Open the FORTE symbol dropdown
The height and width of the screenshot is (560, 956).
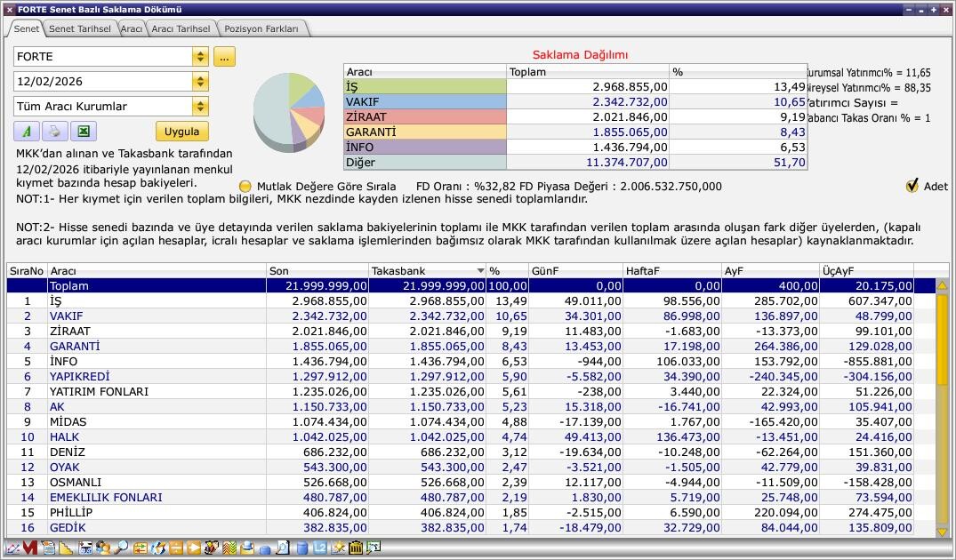200,57
